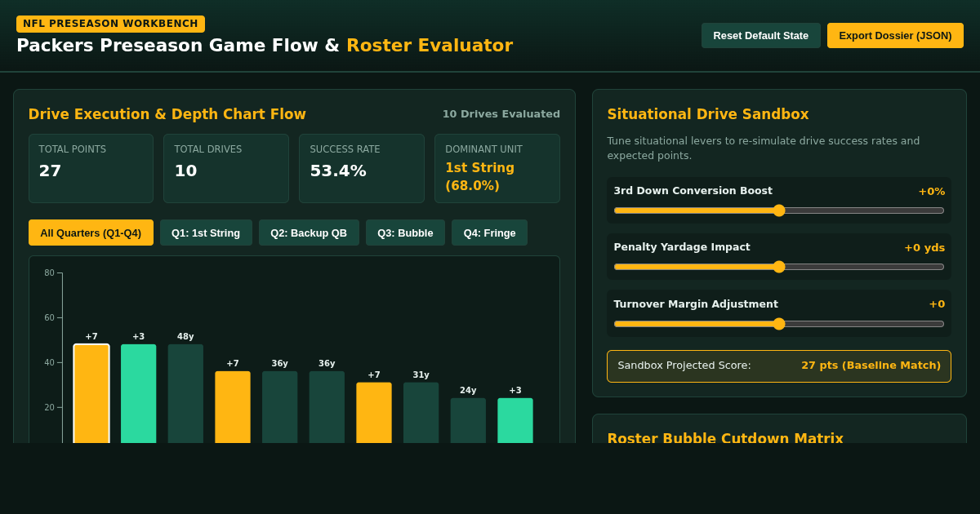
Task: Switch to Q1: 1st String tab
Action: click(x=206, y=233)
